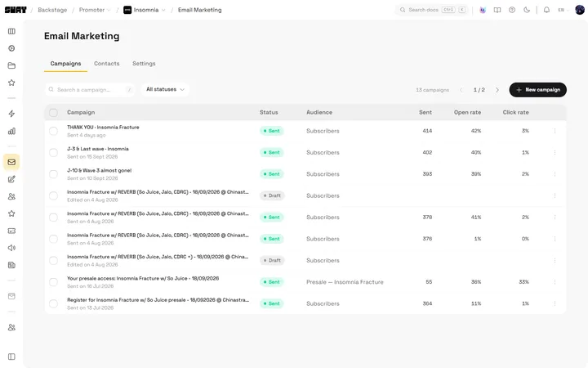Click the Audience column header
Image resolution: width=588 pixels, height=368 pixels.
pyautogui.click(x=319, y=112)
